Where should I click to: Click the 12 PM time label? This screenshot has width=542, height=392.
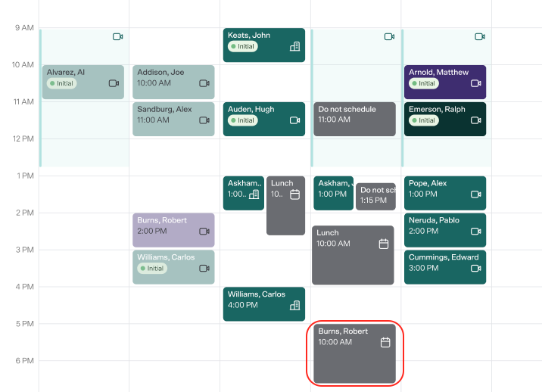pyautogui.click(x=23, y=138)
